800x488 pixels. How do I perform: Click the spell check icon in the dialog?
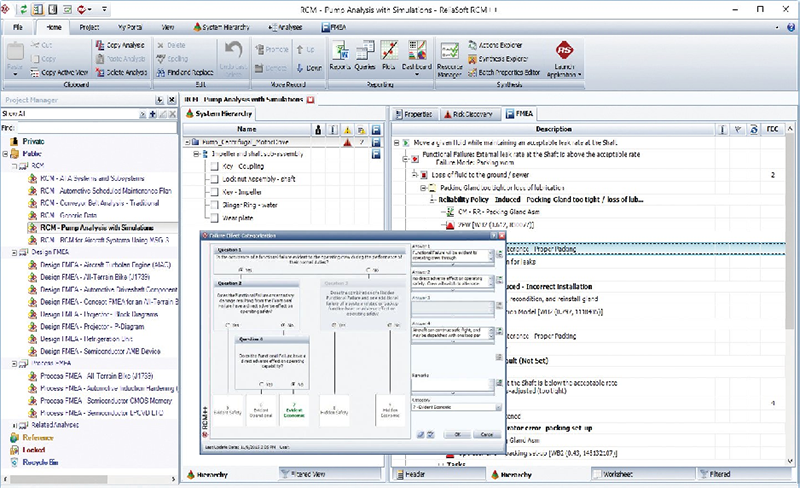pyautogui.click(x=431, y=434)
